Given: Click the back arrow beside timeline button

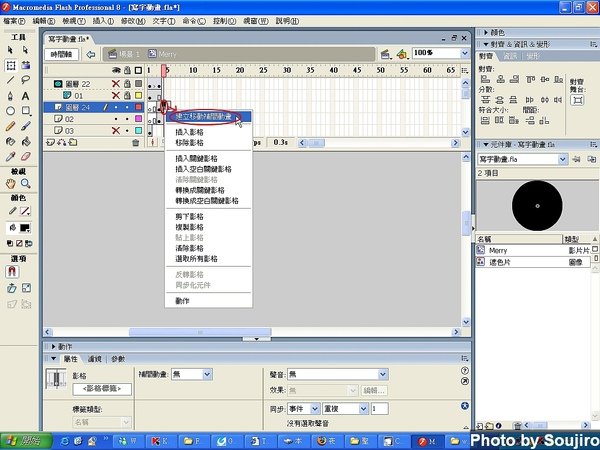Looking at the screenshot, I should pos(91,54).
